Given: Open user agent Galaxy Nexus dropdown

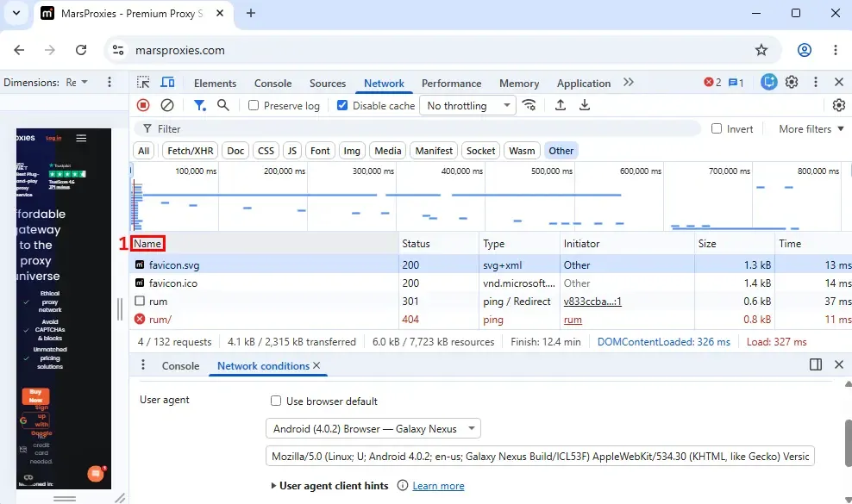Looking at the screenshot, I should (373, 428).
